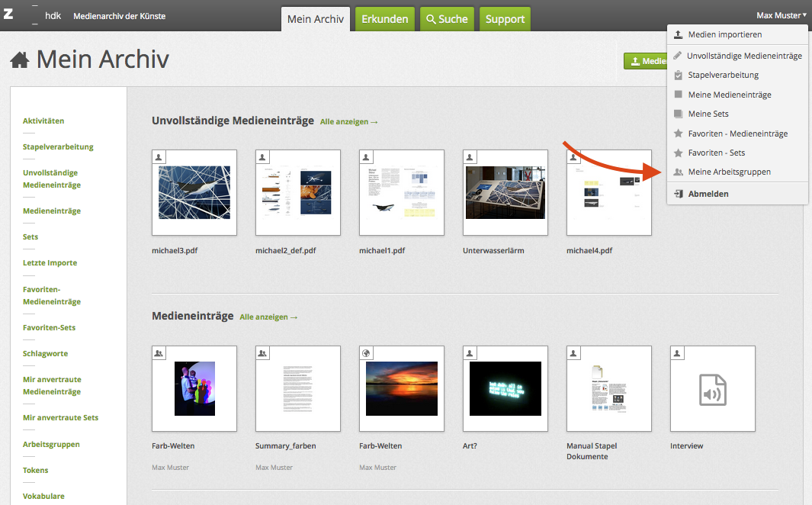Image resolution: width=812 pixels, height=505 pixels.
Task: Click the clipboard icon next to Stapelverarbeitung
Action: (678, 75)
